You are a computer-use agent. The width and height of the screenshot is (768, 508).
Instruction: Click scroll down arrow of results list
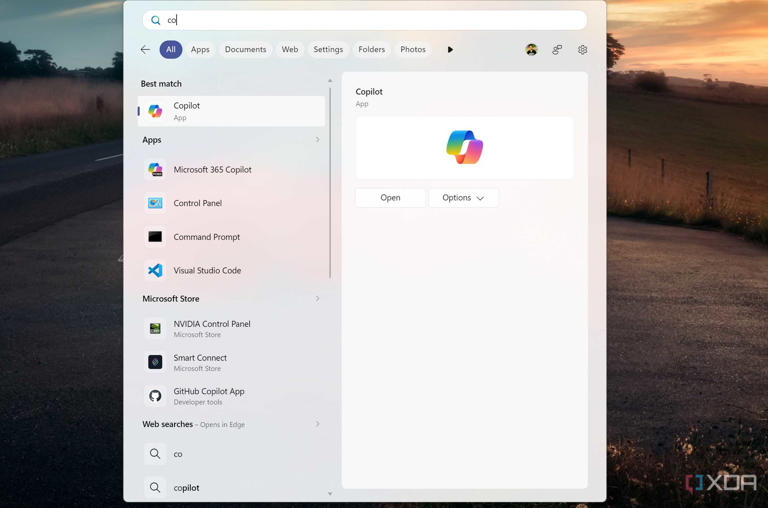(x=330, y=493)
